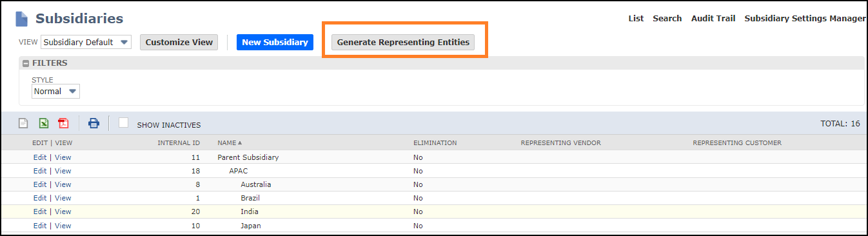Viewport: 868px width, 236px height.
Task: Click the print icon
Action: click(94, 123)
